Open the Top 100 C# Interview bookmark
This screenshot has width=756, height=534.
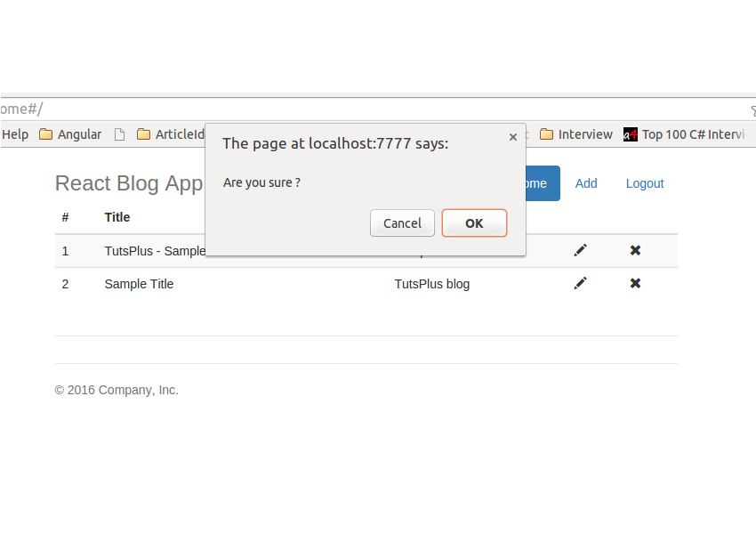(x=683, y=134)
